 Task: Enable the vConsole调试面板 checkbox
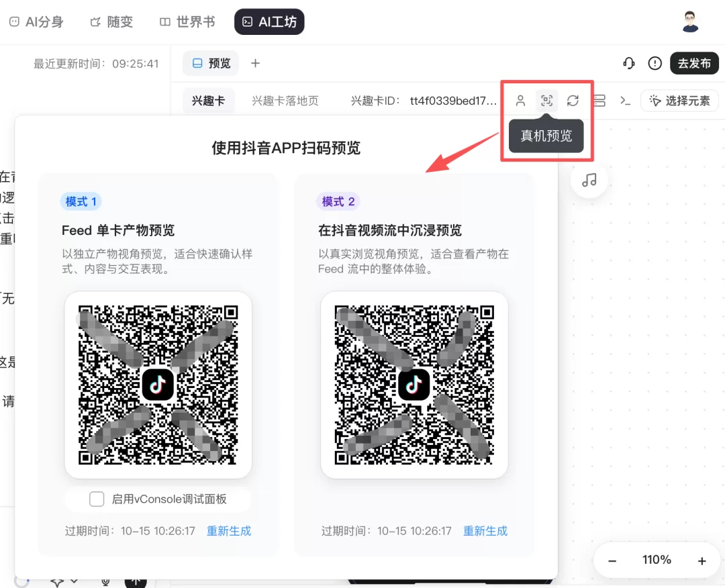pos(97,499)
